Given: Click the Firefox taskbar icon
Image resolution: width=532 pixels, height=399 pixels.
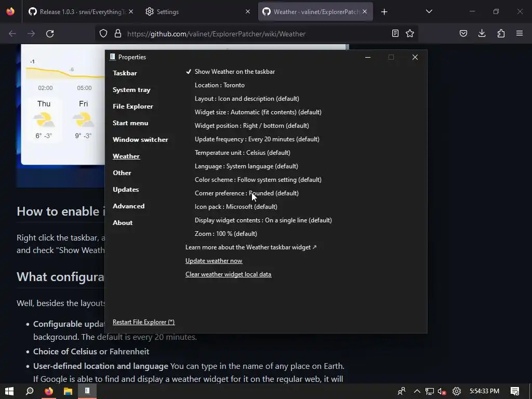Looking at the screenshot, I should [x=49, y=391].
